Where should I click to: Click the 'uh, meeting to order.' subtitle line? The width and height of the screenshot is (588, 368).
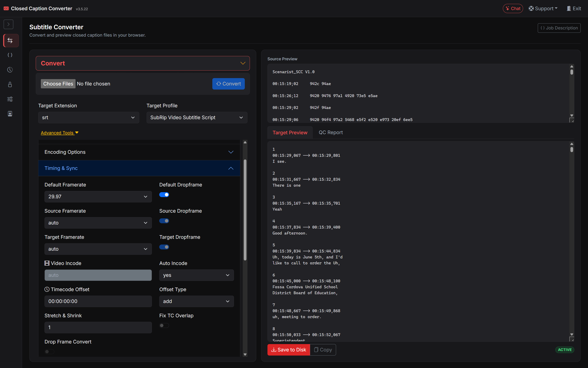(x=297, y=317)
